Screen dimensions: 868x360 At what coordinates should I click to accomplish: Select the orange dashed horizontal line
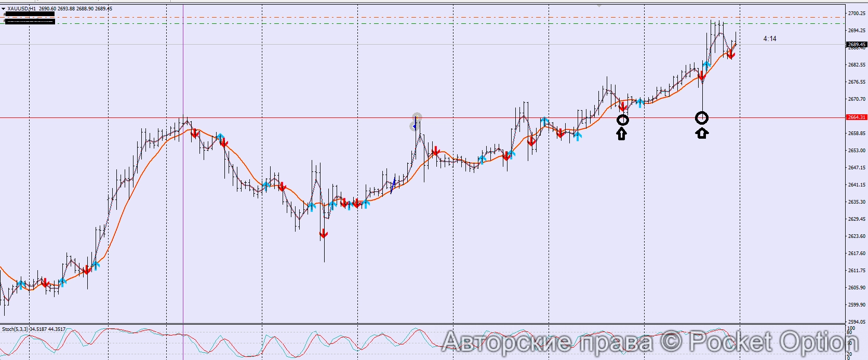416,17
